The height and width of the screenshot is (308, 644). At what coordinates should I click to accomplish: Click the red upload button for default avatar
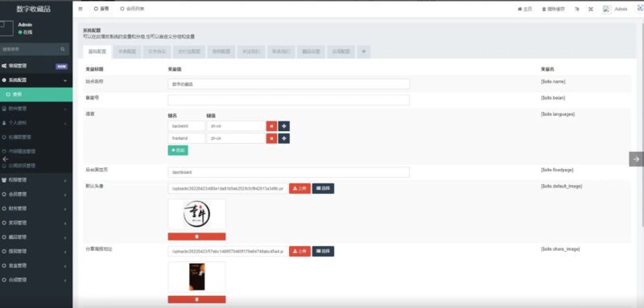point(299,189)
